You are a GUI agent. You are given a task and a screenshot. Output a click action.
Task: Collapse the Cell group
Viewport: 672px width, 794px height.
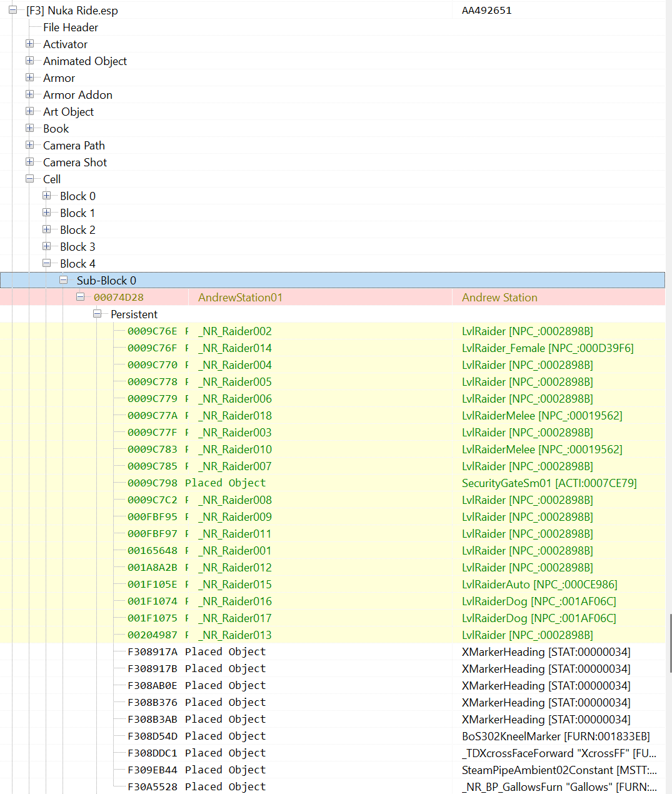29,179
